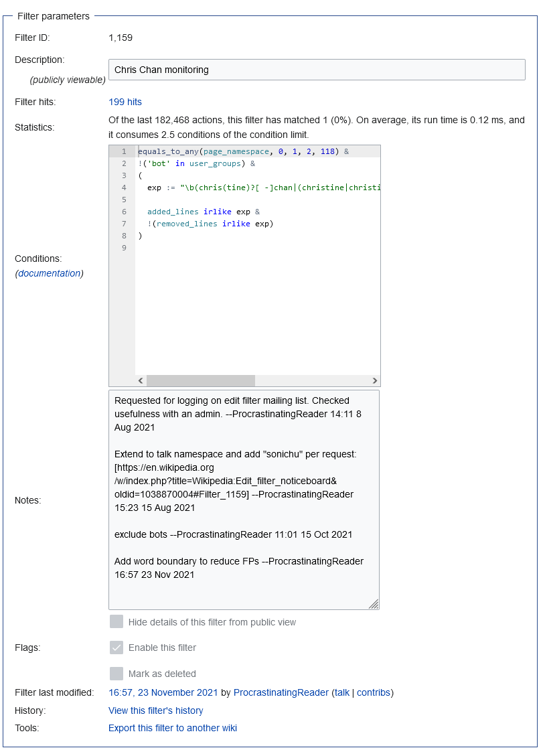
Task: Open the conditions documentation link
Action: [49, 273]
